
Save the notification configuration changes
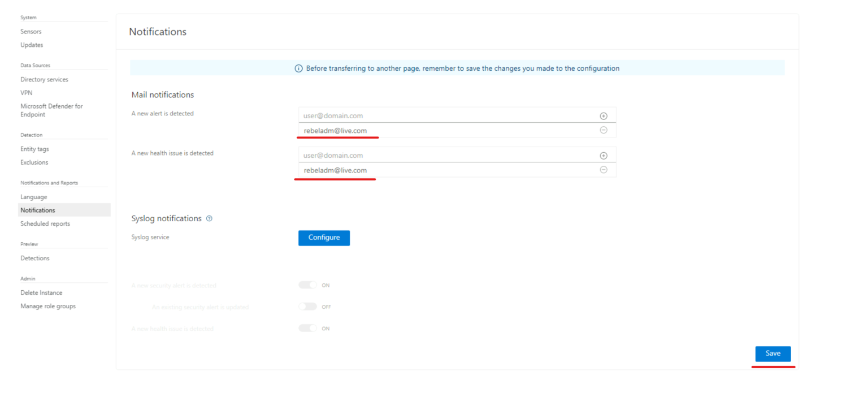[772, 353]
